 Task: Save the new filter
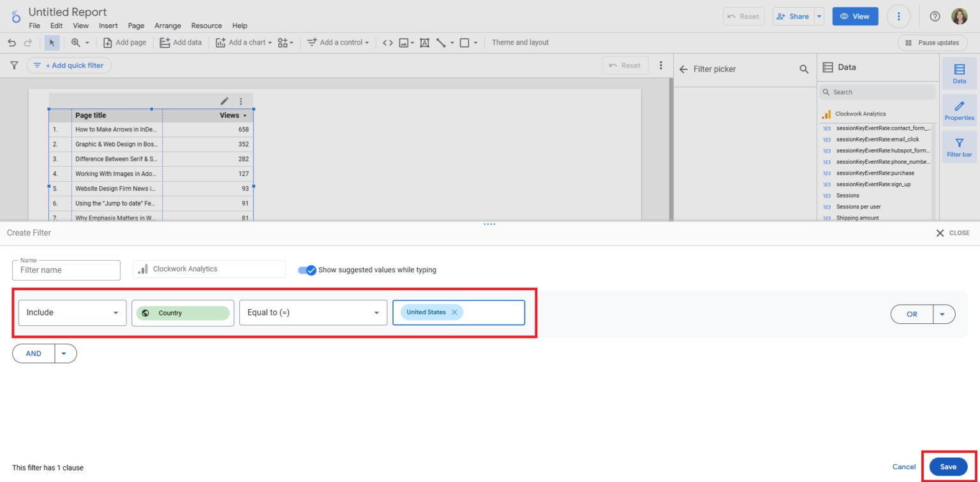pos(949,467)
